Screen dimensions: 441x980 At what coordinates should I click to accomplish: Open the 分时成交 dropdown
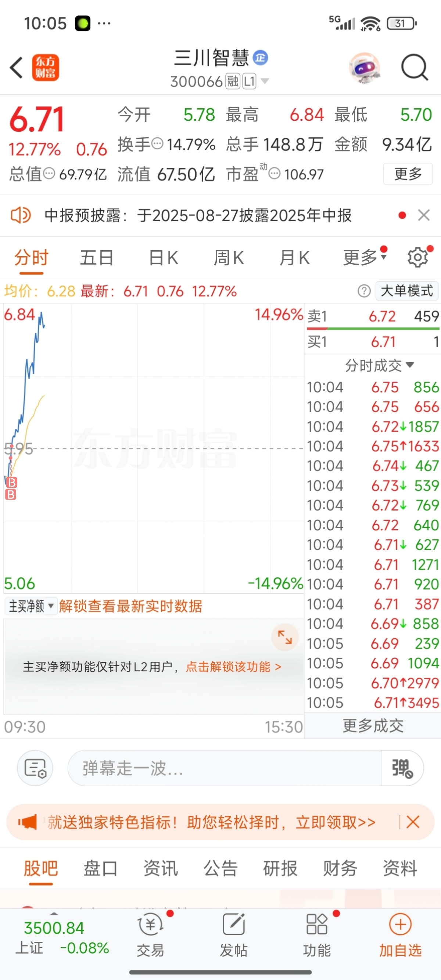pyautogui.click(x=379, y=366)
